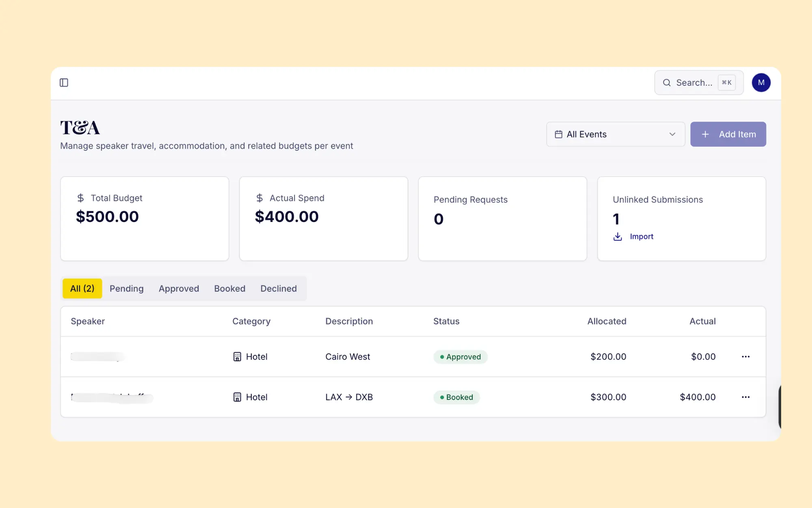Switch to the Approved tab

click(179, 289)
